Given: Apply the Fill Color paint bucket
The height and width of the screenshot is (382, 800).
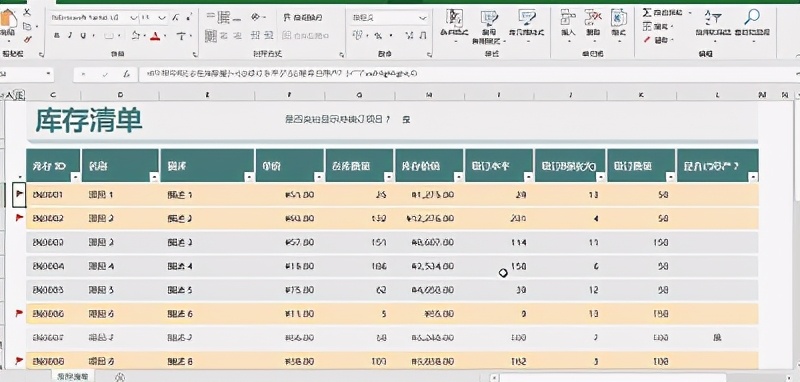Looking at the screenshot, I should tap(135, 36).
